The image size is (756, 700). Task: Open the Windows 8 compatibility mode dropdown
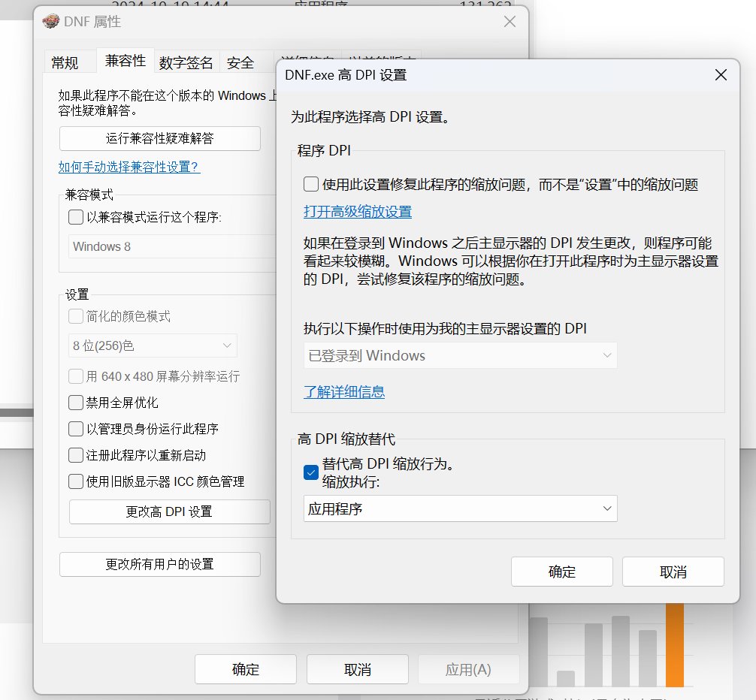click(172, 246)
